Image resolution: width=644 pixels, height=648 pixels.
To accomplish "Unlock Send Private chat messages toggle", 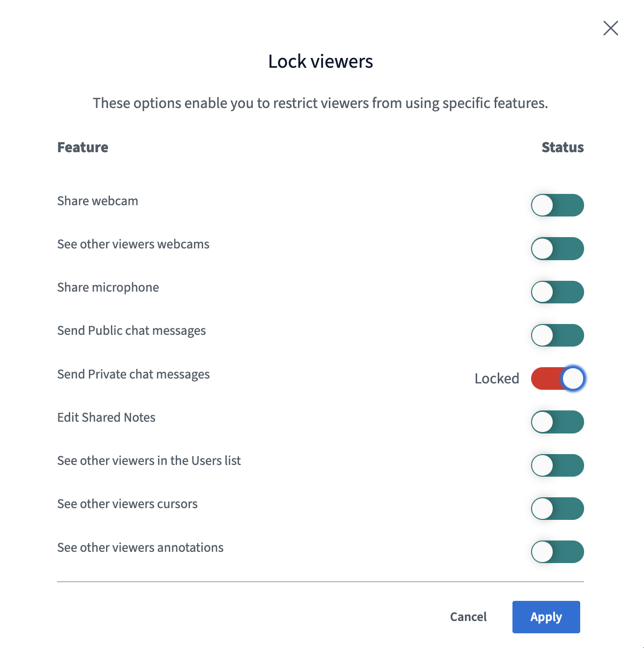I will click(558, 378).
